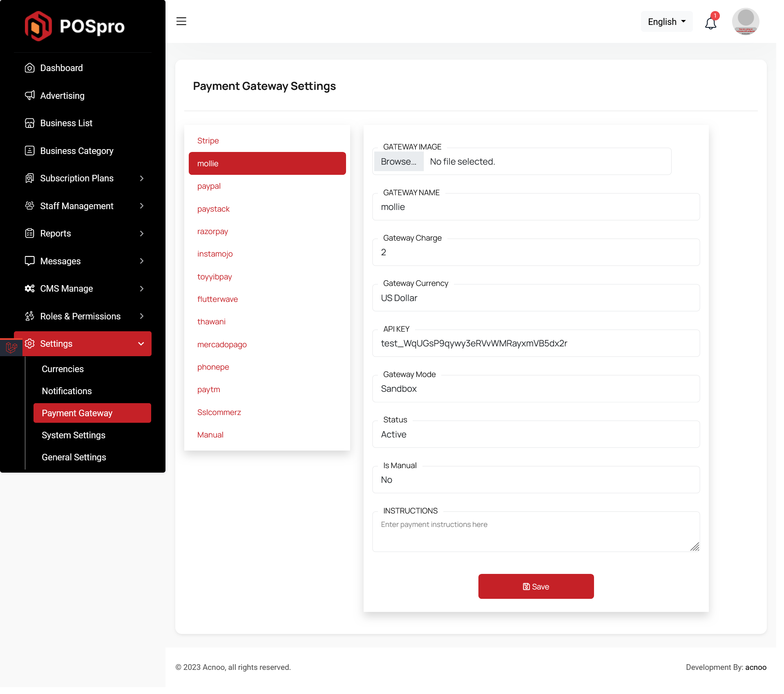
Task: Expand the Subscription Plans submenu
Action: [x=141, y=179]
